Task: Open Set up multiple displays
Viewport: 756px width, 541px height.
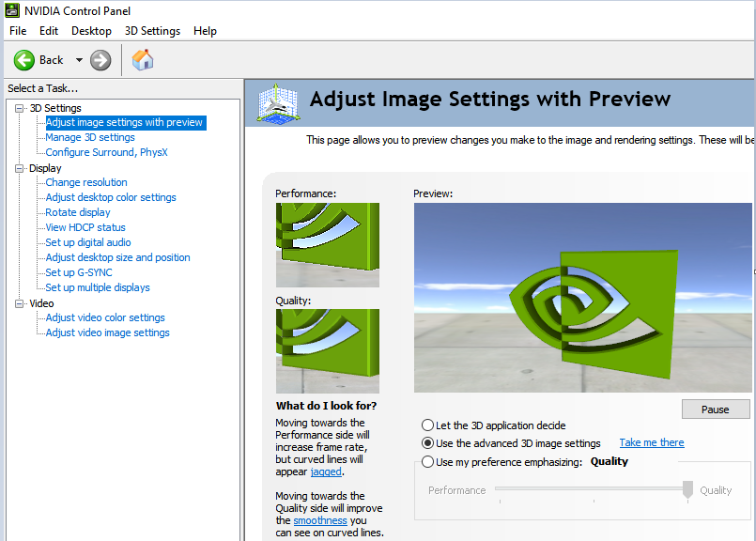Action: tap(98, 287)
